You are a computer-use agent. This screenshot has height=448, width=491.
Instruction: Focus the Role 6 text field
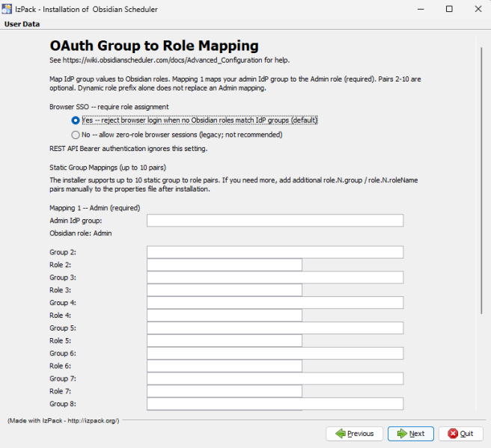click(x=225, y=366)
